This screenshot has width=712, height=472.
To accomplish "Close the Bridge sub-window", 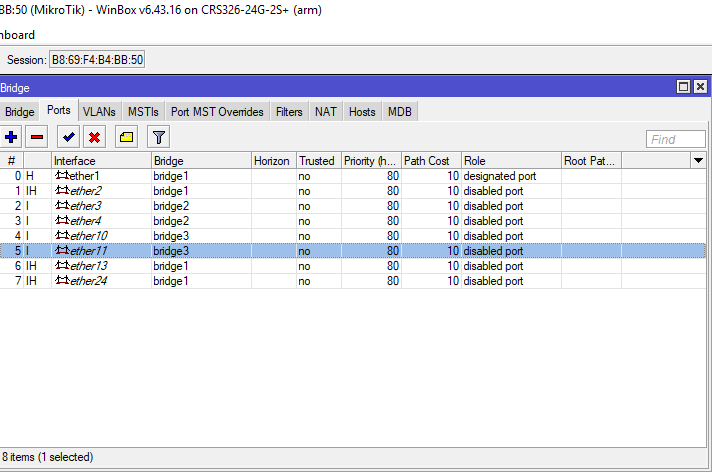I will (x=700, y=86).
